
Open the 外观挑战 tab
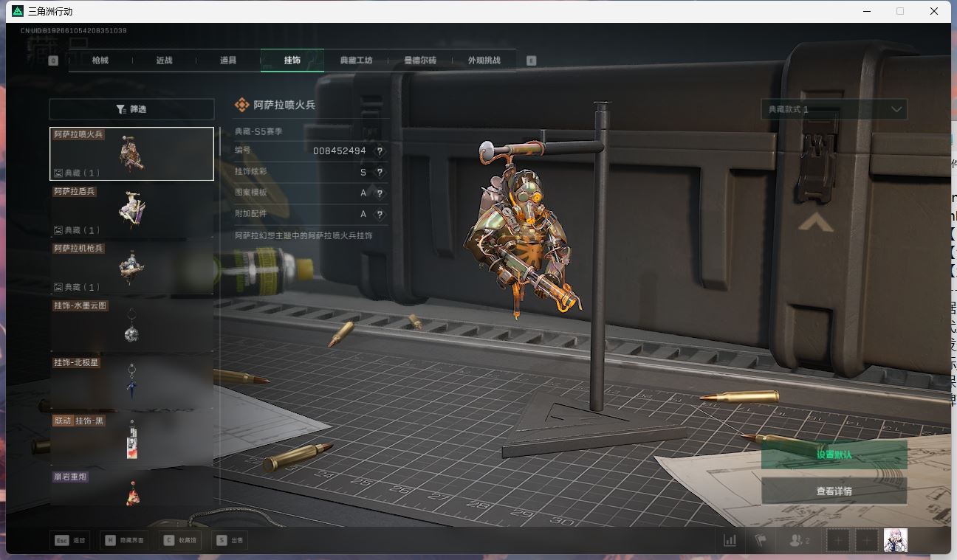pos(484,61)
